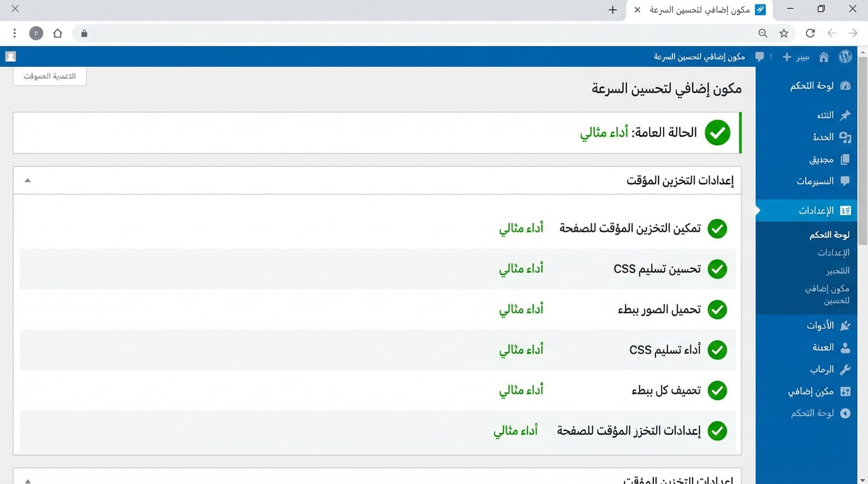868x484 pixels.
Task: Click the green check beside تحميل الصور ببطء
Action: (x=717, y=309)
